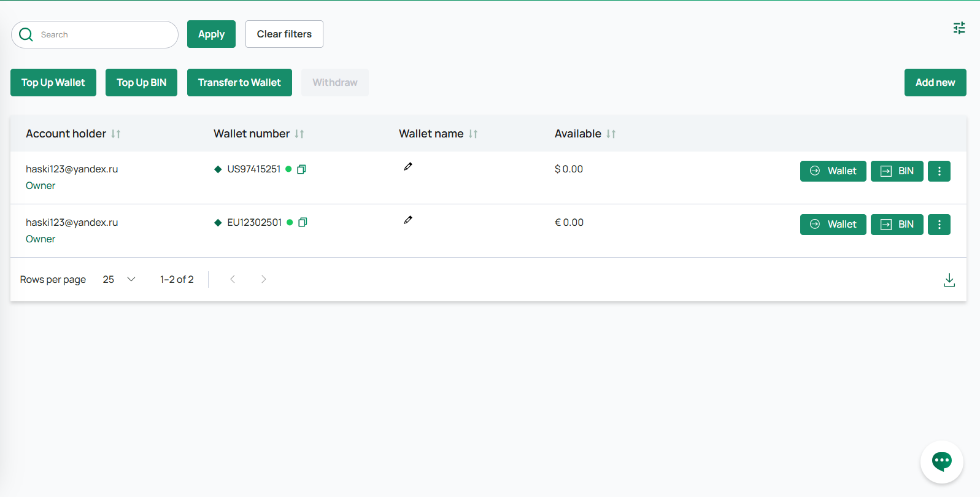Sort by Available balance column

tap(611, 134)
